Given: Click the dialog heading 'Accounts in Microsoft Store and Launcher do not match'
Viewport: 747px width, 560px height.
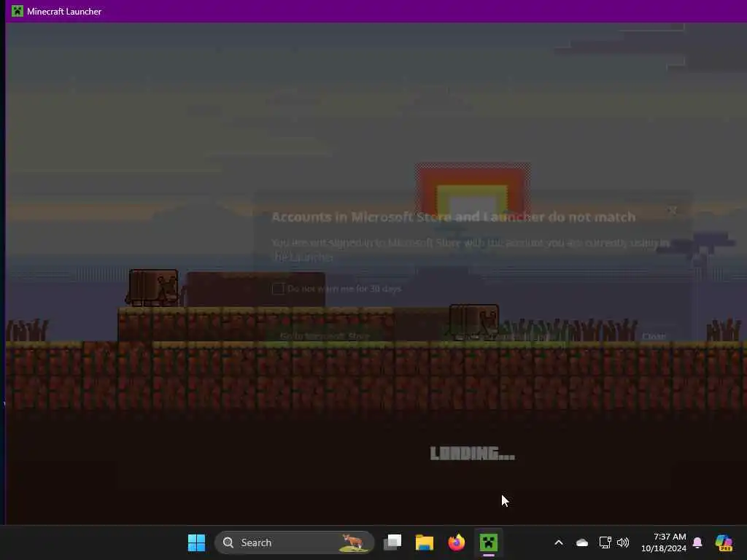Looking at the screenshot, I should point(454,217).
